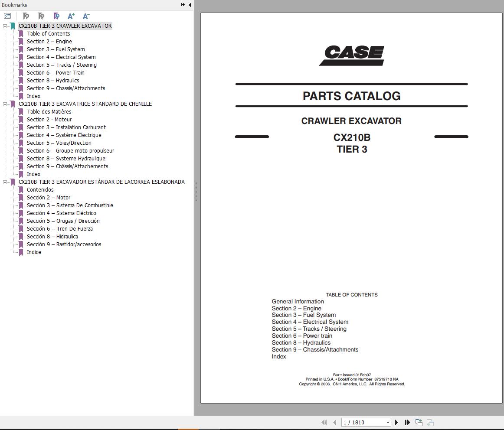Click the 'PARTS CATALOG' heading on the page
The height and width of the screenshot is (430, 504).
coord(352,96)
